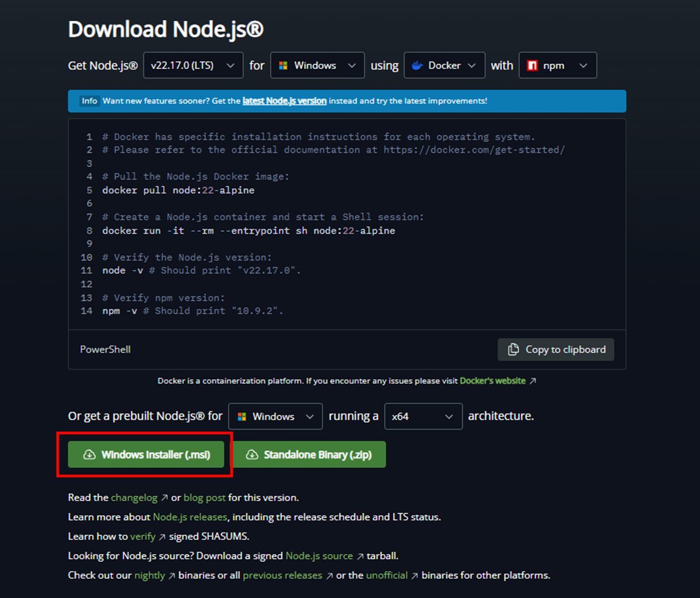Open the Node.js version dropdown v22.17.0 (LTS)

tap(193, 65)
